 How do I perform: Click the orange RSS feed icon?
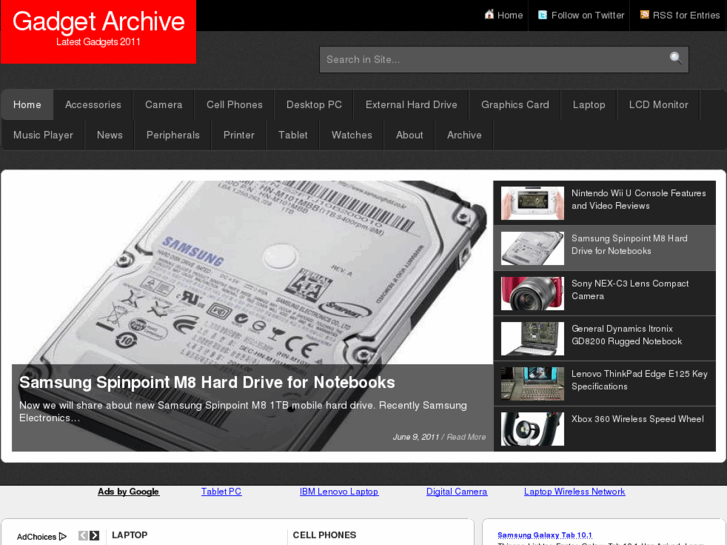(644, 14)
